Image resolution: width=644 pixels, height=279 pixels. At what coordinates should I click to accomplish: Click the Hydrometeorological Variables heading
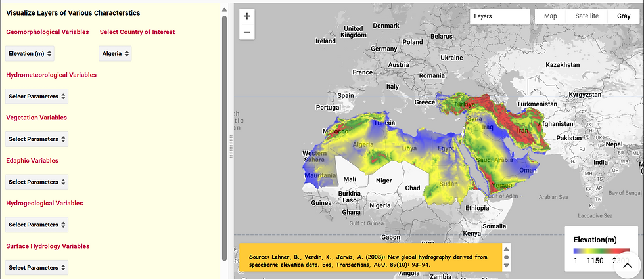tap(51, 75)
